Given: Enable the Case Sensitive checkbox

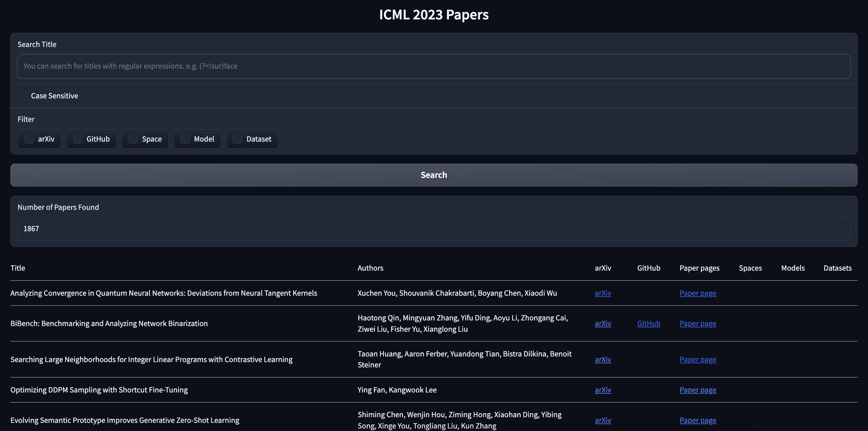Looking at the screenshot, I should pyautogui.click(x=22, y=96).
